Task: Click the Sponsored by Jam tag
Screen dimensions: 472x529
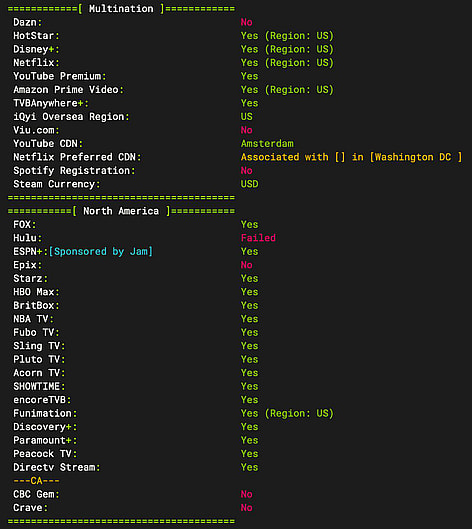Action: point(101,252)
